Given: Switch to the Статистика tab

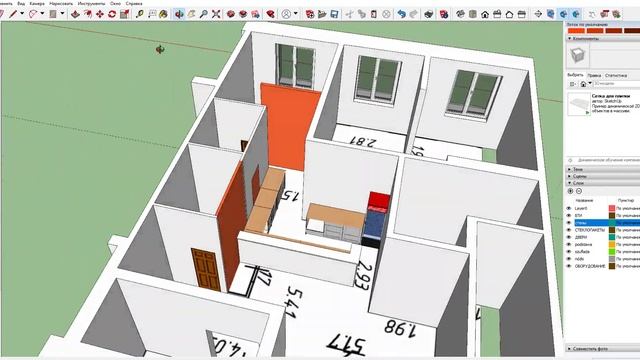Looking at the screenshot, I should pyautogui.click(x=616, y=76).
